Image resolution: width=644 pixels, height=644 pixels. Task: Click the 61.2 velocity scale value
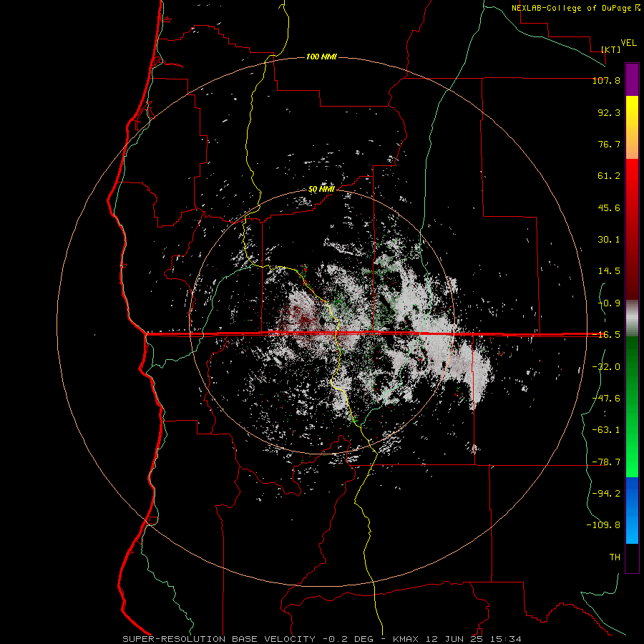pyautogui.click(x=609, y=176)
